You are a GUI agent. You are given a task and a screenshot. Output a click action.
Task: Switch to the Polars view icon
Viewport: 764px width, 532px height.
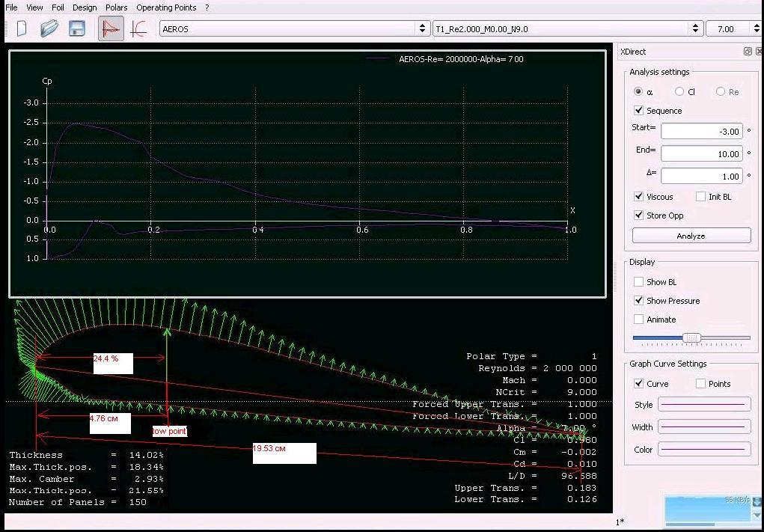pos(138,28)
